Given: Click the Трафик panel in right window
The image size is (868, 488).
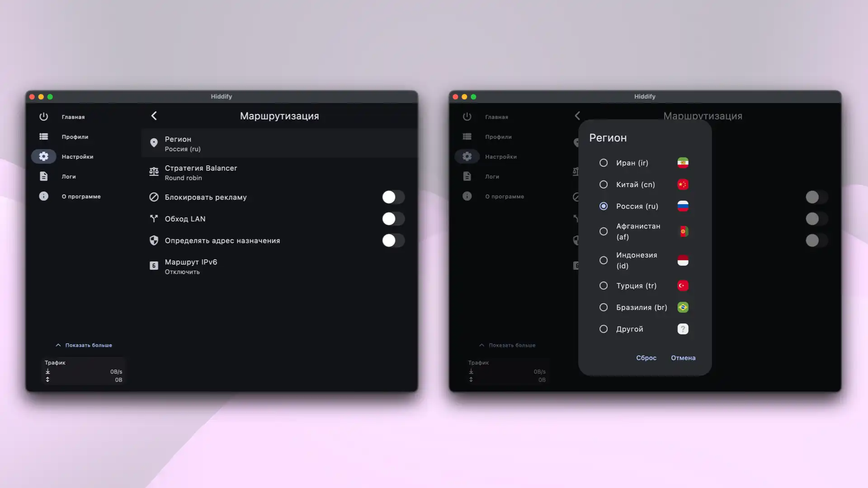Looking at the screenshot, I should (x=507, y=371).
